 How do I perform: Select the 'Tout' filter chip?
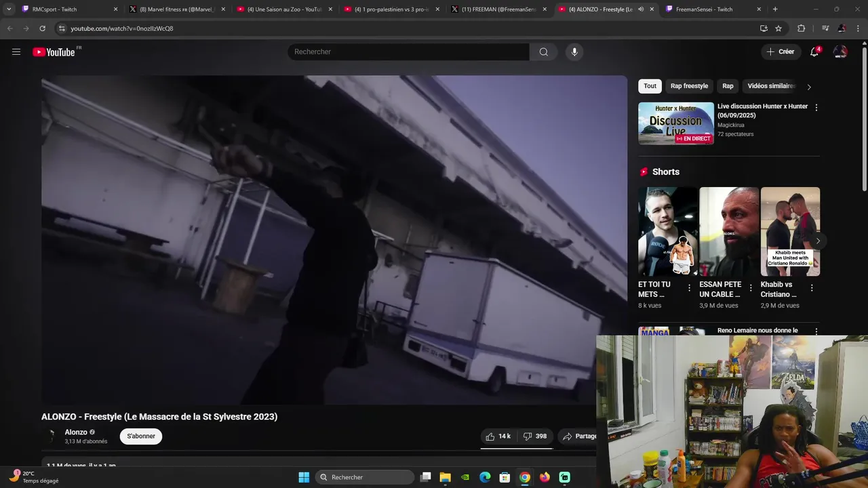point(650,86)
